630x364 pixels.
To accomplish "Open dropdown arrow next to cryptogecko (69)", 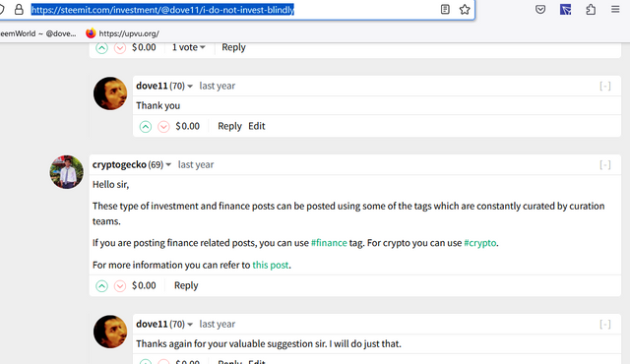I will pos(168,165).
